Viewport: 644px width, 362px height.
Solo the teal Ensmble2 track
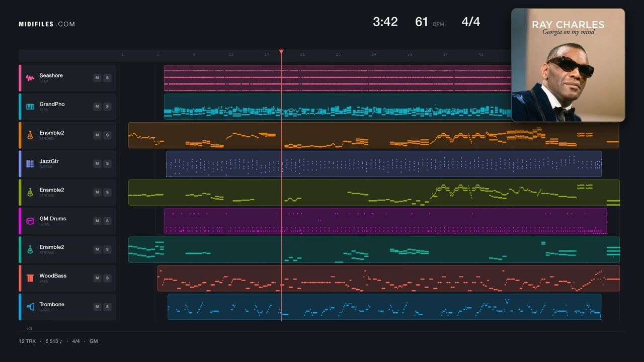[107, 250]
